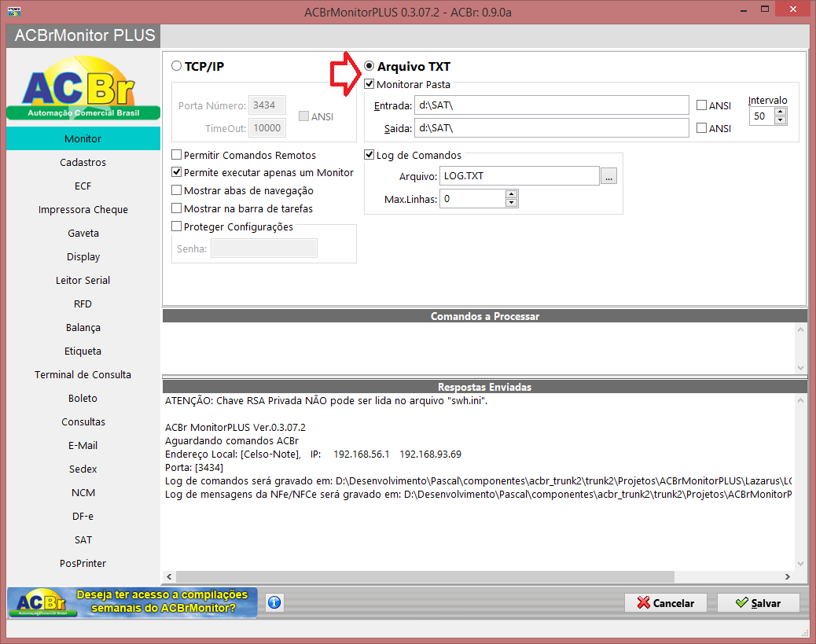816x644 pixels.
Task: Click down arrow of Respostas Enviadas scrollbar
Action: [x=801, y=564]
